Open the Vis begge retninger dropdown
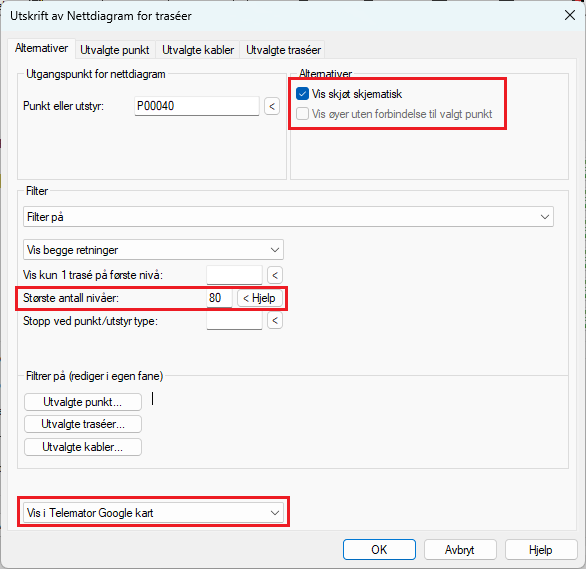Viewport: 586px width, 569px height. point(153,250)
